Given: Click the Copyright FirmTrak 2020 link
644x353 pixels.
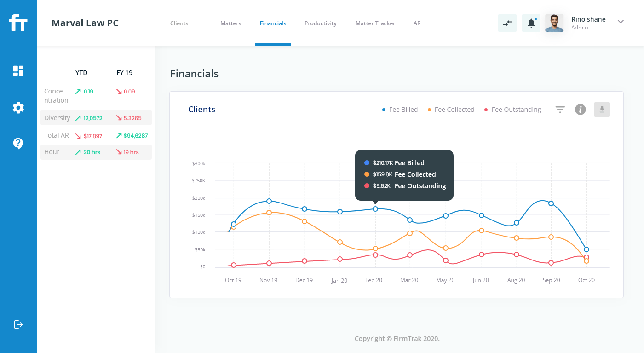Looking at the screenshot, I should tap(396, 338).
